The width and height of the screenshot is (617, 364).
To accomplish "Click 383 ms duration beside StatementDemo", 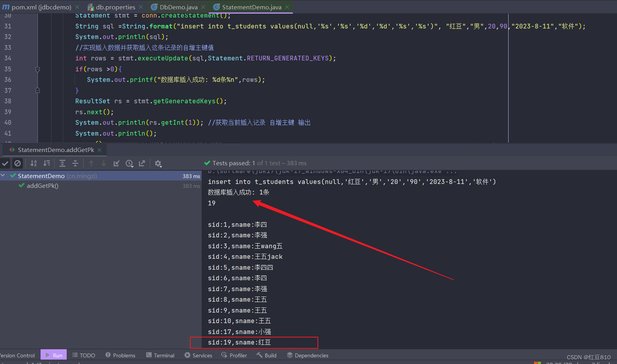I will point(191,177).
